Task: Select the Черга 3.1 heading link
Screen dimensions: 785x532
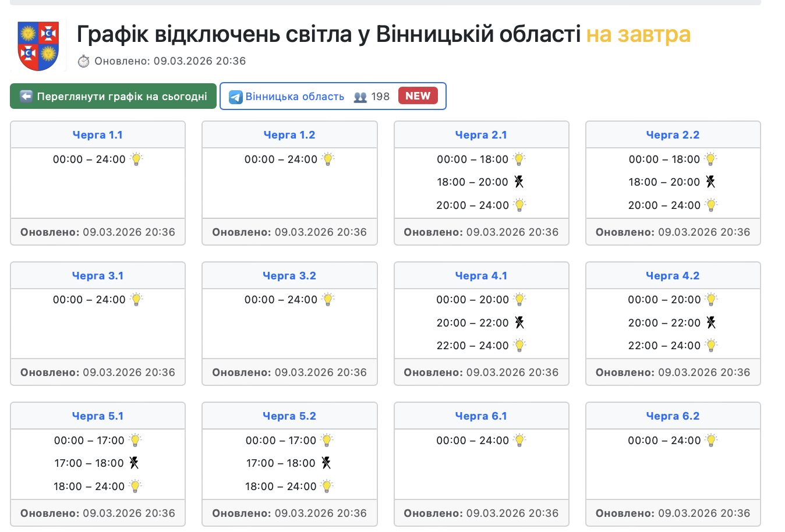Action: [x=98, y=276]
